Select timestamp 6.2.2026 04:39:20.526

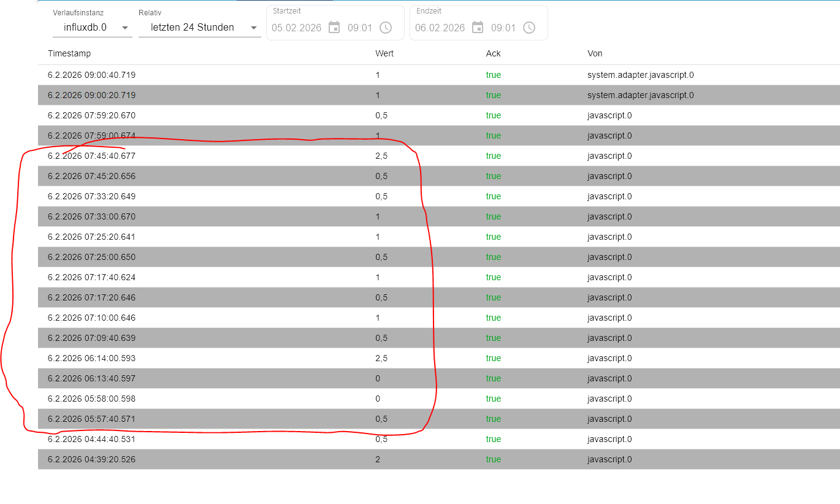point(91,459)
